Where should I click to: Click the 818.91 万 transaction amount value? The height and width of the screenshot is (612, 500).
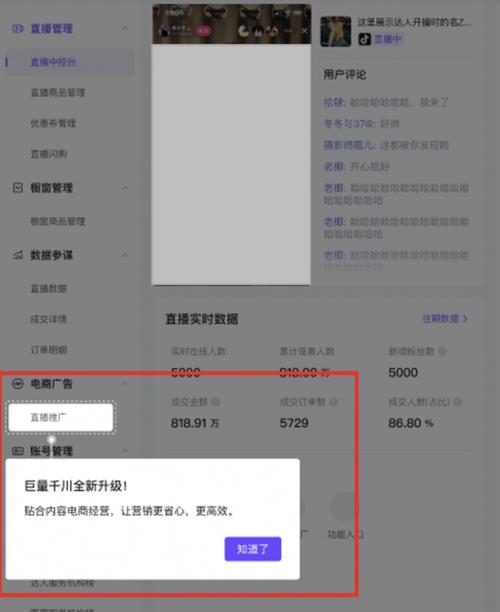pos(195,423)
